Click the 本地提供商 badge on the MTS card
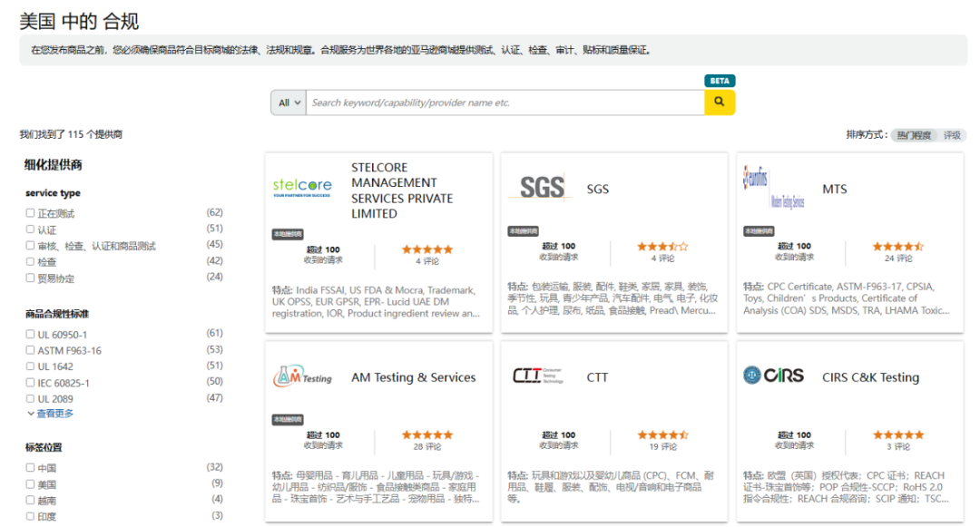Screen dimensions: 980x527 (759, 231)
